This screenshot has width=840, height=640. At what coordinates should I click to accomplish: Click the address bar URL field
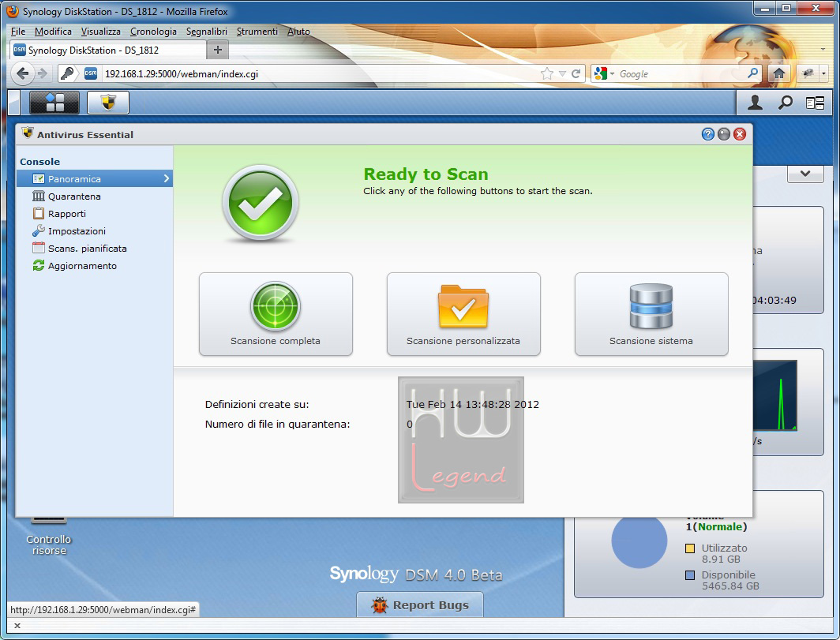319,74
